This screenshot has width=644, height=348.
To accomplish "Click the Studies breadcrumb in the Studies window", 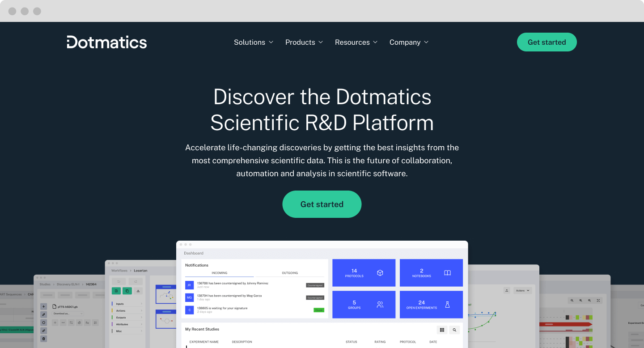I will tap(45, 284).
